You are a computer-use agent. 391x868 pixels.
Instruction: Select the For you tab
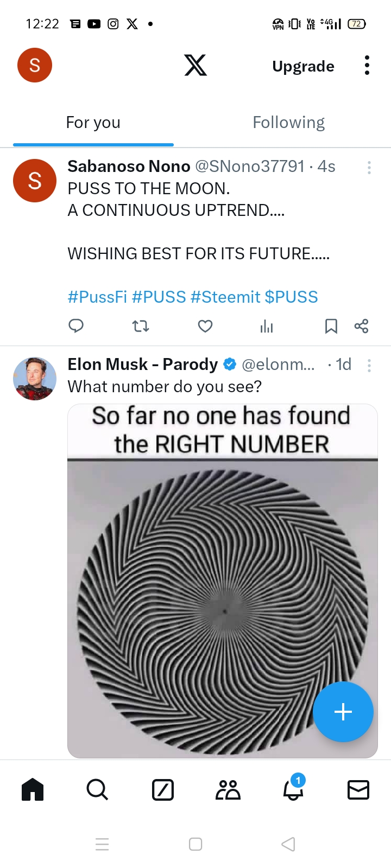93,123
